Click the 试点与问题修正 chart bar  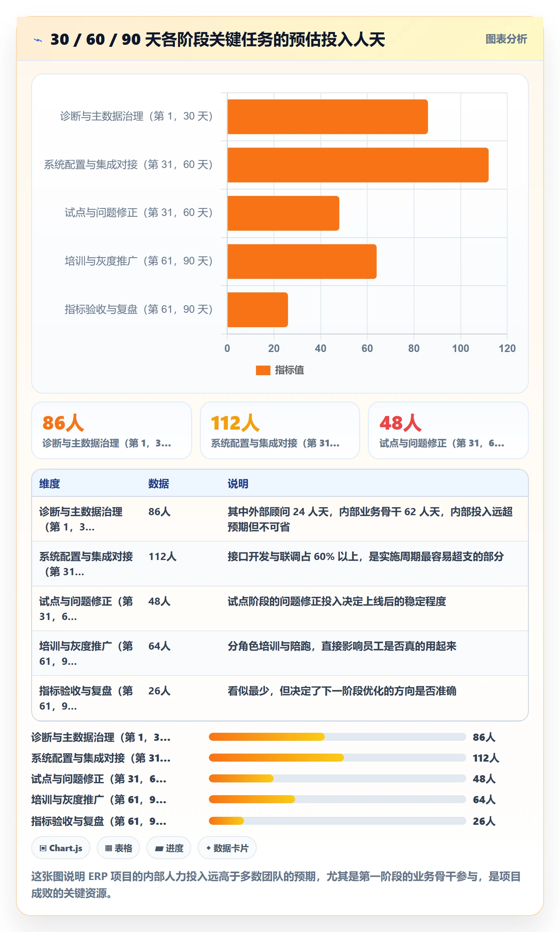(x=283, y=213)
